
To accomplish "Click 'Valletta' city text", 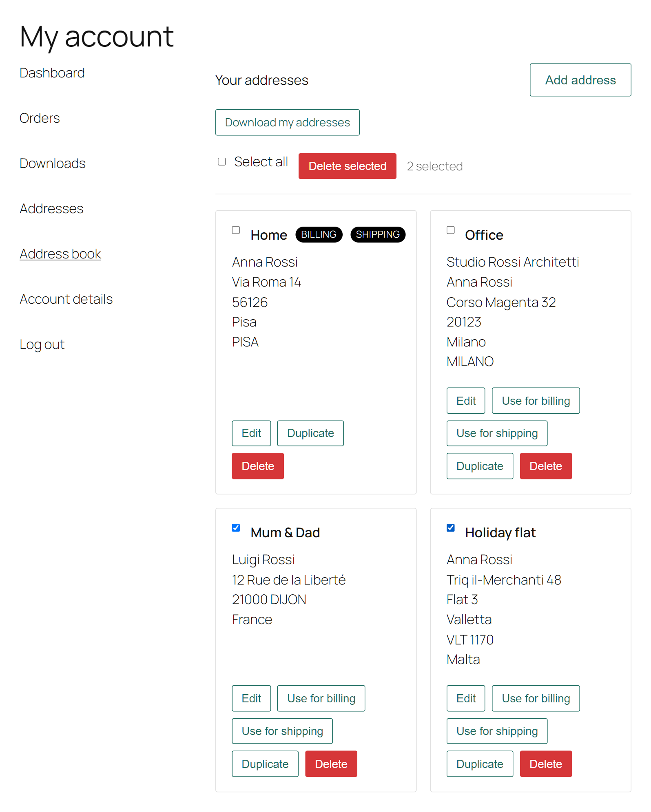I will point(469,620).
